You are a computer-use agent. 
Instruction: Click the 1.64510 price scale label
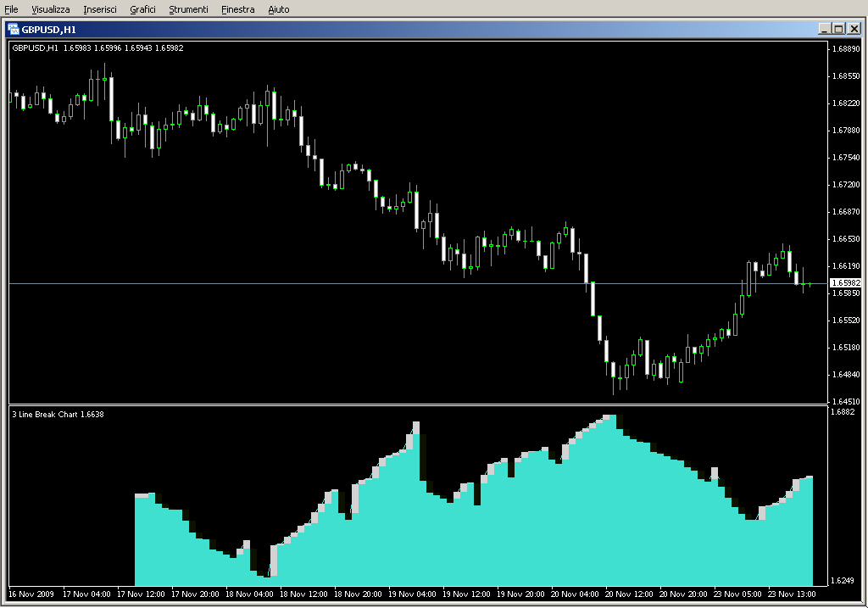(x=847, y=401)
